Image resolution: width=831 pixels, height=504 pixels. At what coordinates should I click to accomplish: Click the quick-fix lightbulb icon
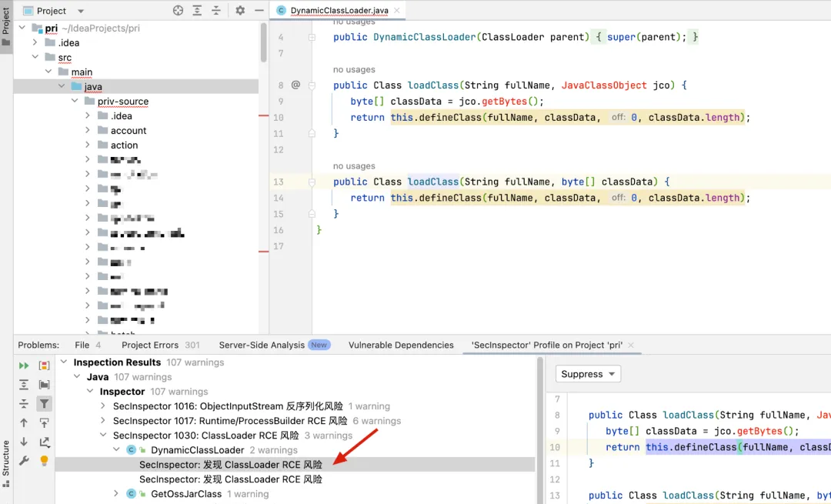(x=44, y=461)
